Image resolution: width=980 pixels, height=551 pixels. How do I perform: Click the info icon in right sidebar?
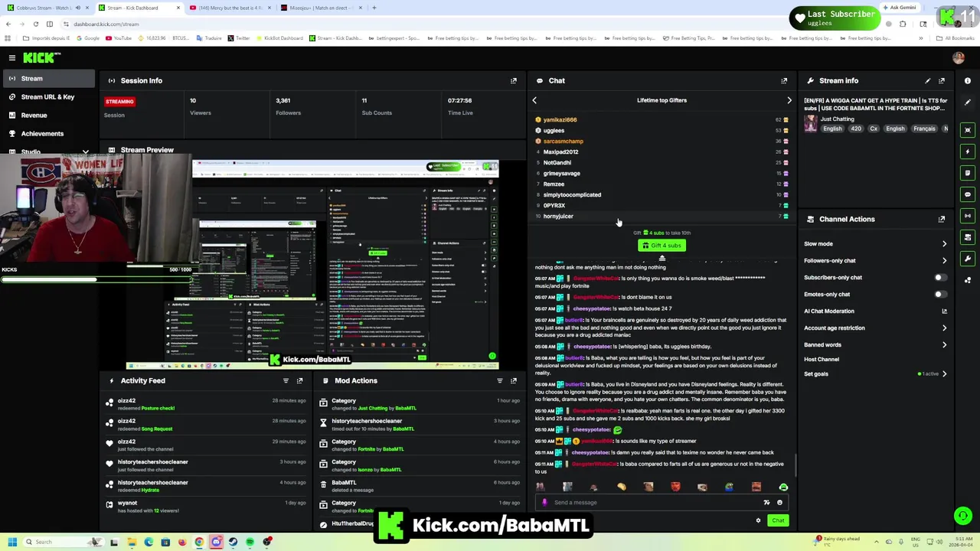tap(968, 80)
